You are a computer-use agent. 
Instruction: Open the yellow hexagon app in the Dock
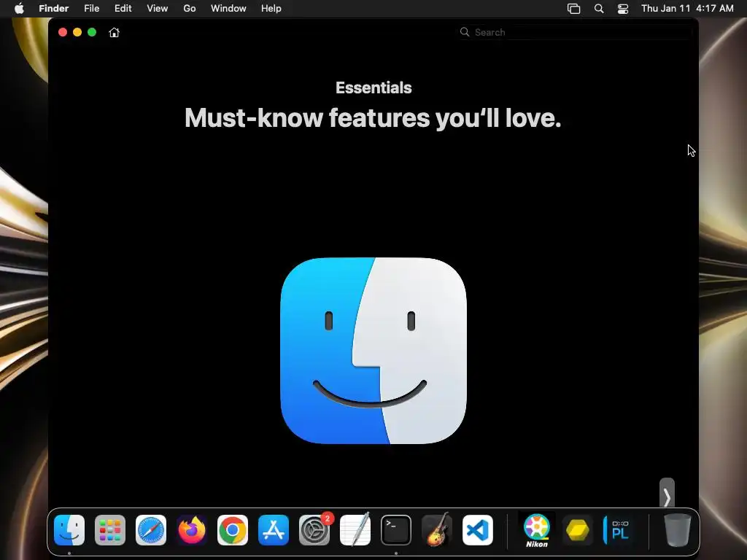click(578, 530)
